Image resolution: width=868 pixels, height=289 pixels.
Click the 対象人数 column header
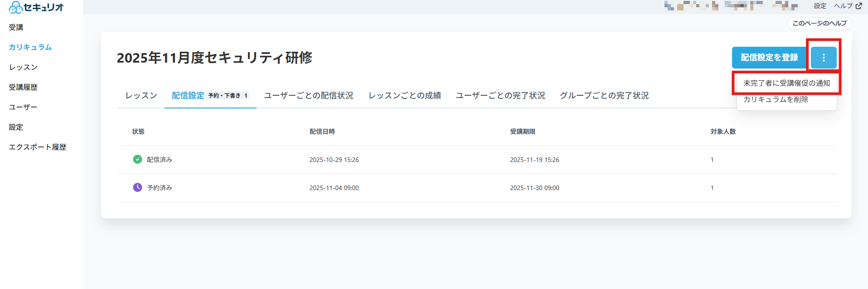pos(723,132)
